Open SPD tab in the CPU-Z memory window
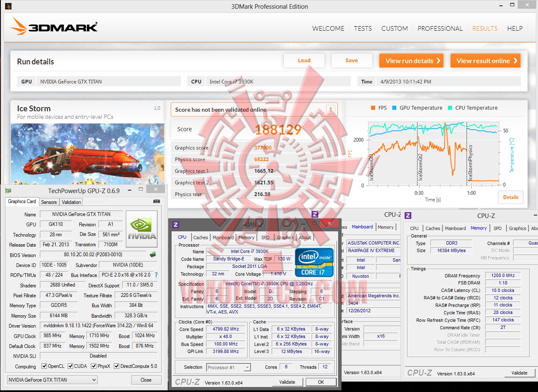The image size is (538, 392). (498, 228)
